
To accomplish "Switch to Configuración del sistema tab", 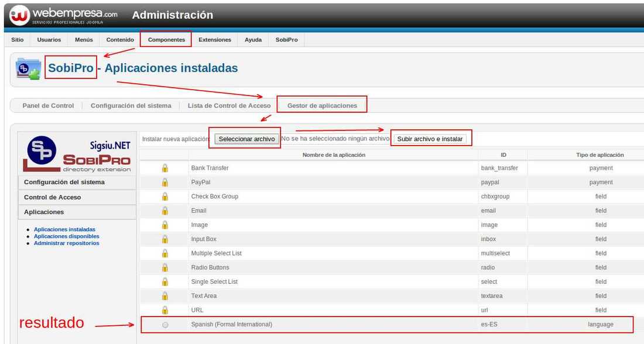I will click(131, 105).
